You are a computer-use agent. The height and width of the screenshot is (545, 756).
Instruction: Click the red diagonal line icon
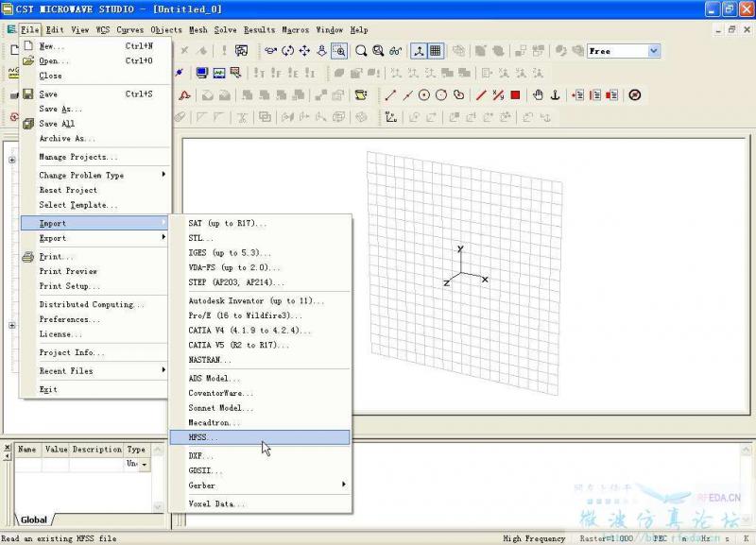[x=481, y=95]
